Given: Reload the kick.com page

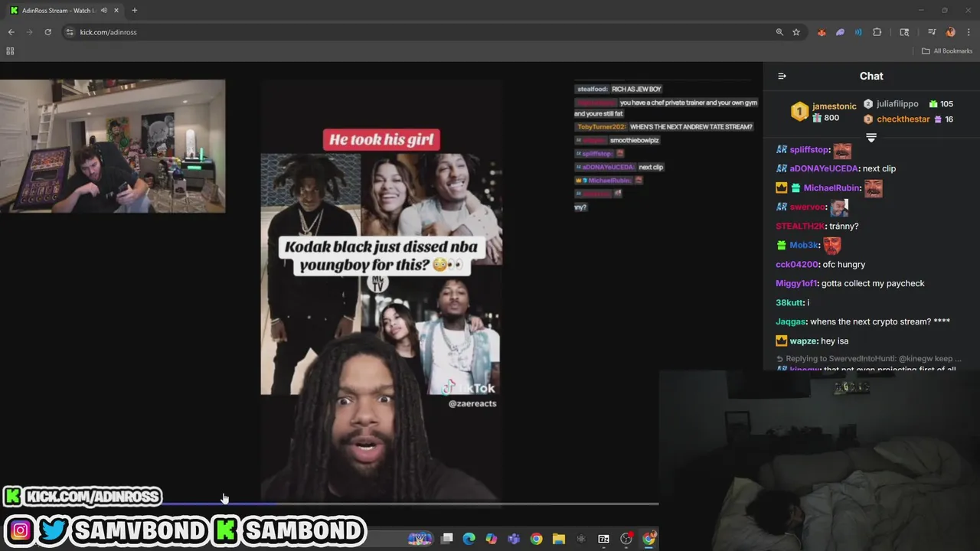Looking at the screenshot, I should click(47, 32).
